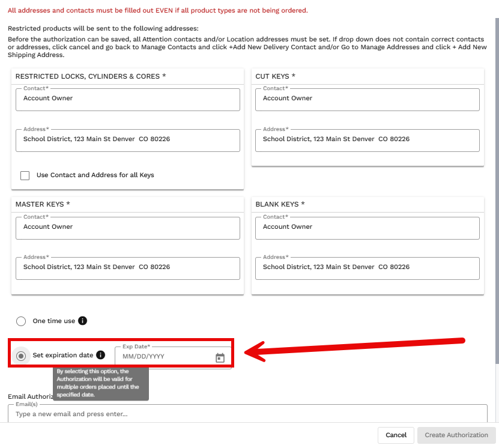Click info icon beside Set expiration date
The height and width of the screenshot is (448, 499).
click(100, 355)
